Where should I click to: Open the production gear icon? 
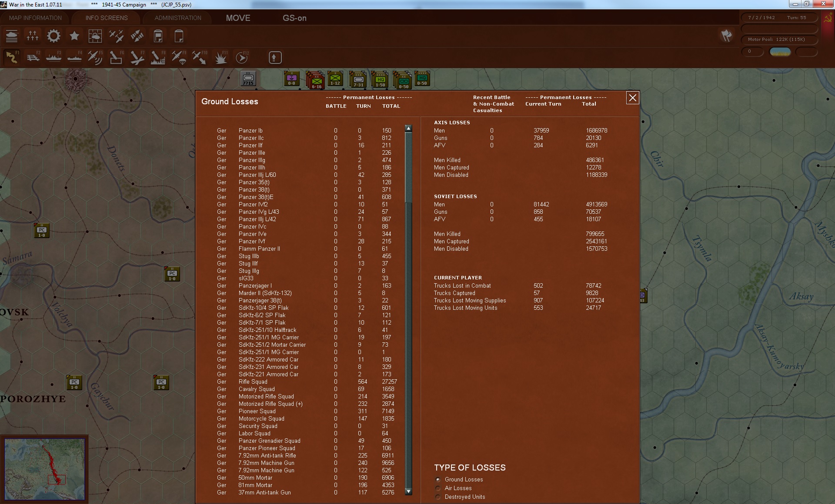pos(53,36)
